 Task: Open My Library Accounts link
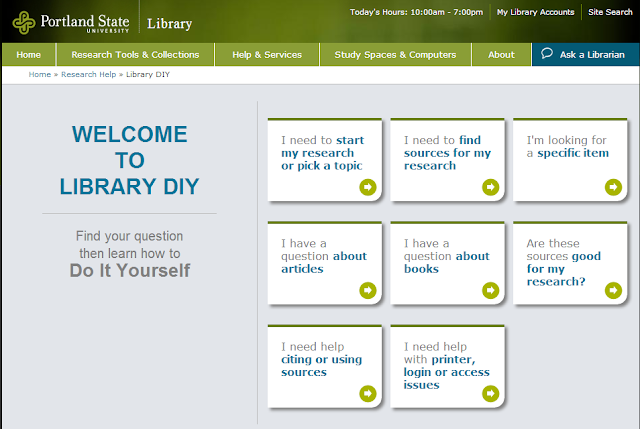(x=536, y=12)
